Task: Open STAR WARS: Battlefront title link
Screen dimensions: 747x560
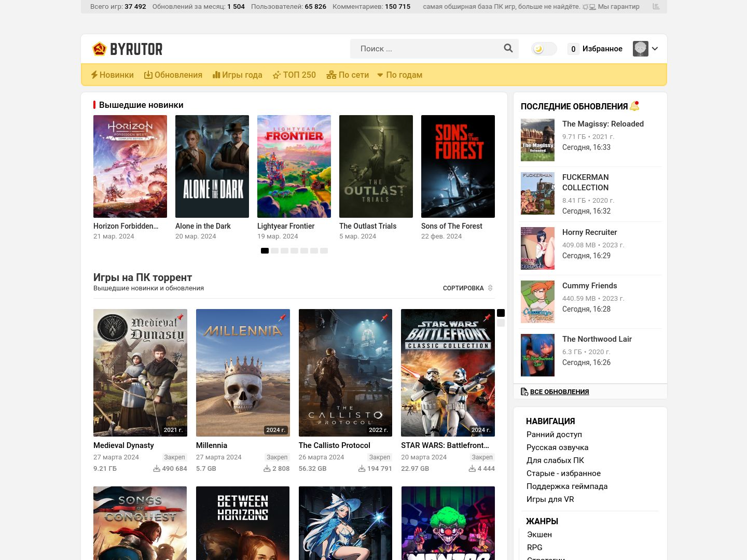Action: (x=445, y=445)
